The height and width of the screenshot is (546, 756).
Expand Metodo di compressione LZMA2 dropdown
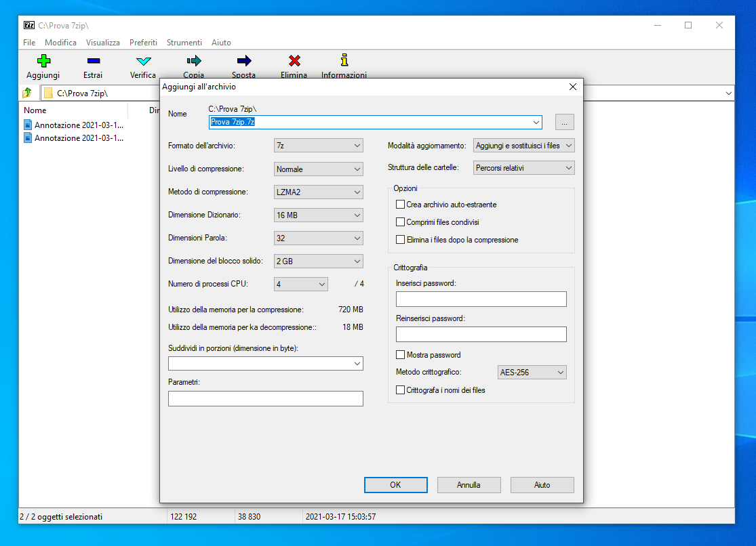pyautogui.click(x=318, y=192)
